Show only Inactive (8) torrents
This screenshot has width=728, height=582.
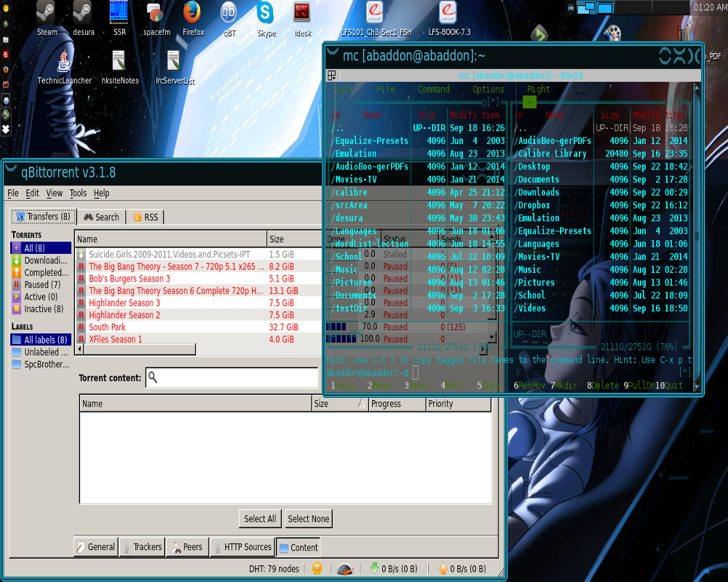click(41, 308)
